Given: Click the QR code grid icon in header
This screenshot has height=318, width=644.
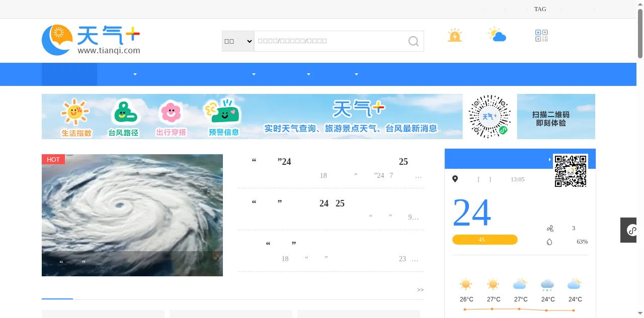Looking at the screenshot, I should [541, 36].
